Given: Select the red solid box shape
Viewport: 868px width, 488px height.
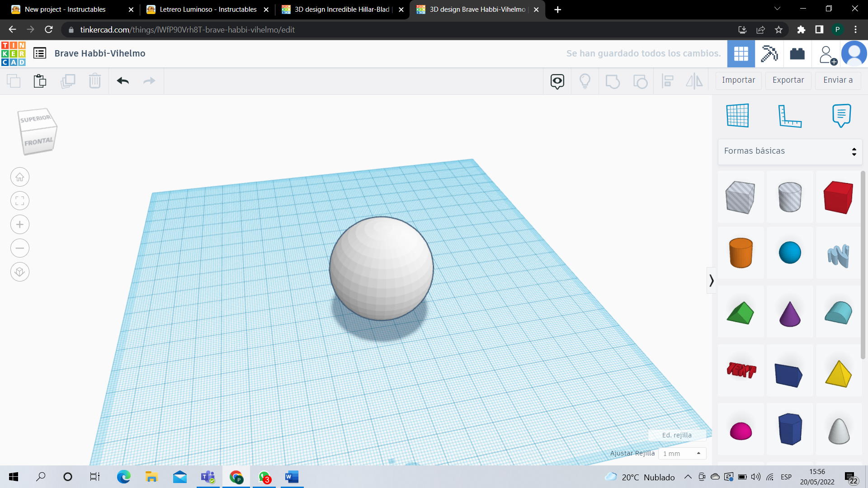Looking at the screenshot, I should tap(838, 197).
